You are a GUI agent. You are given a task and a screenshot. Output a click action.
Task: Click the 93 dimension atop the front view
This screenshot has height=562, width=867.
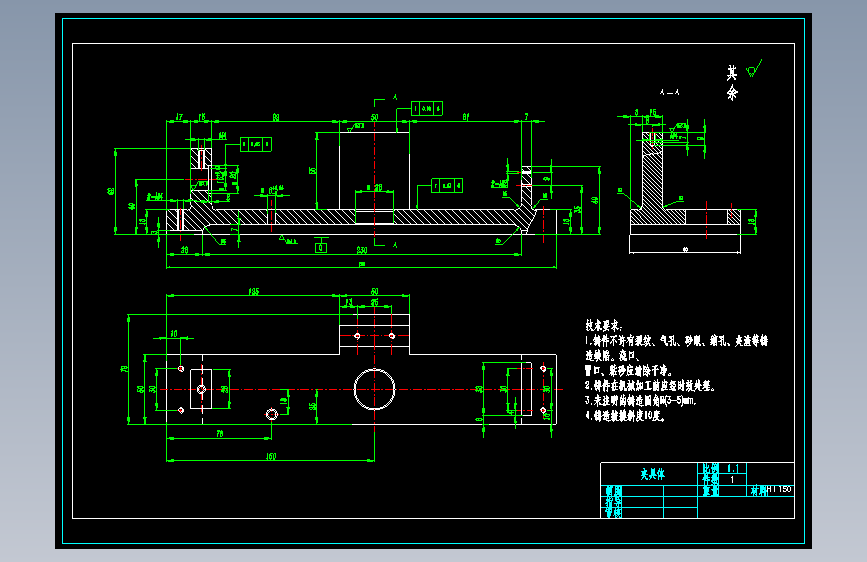[276, 117]
